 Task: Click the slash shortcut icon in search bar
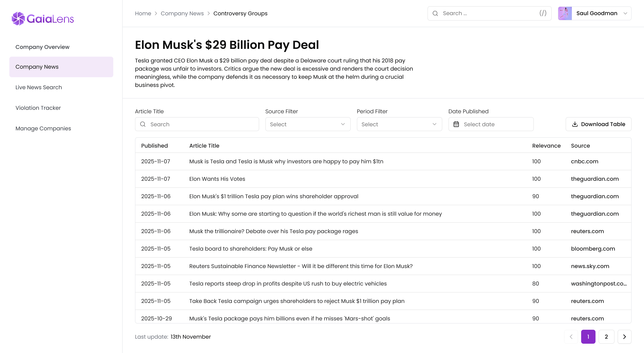543,13
